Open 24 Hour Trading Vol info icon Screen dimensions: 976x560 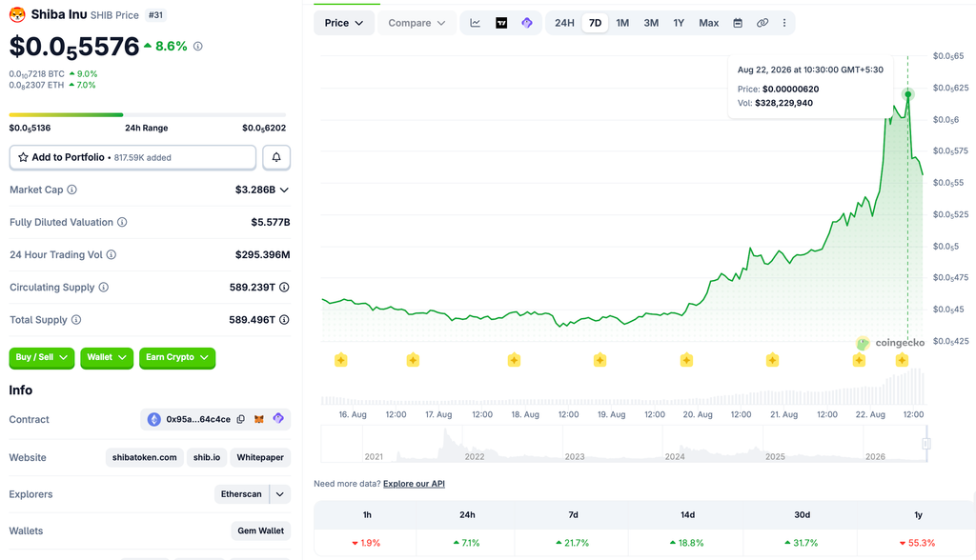112,254
